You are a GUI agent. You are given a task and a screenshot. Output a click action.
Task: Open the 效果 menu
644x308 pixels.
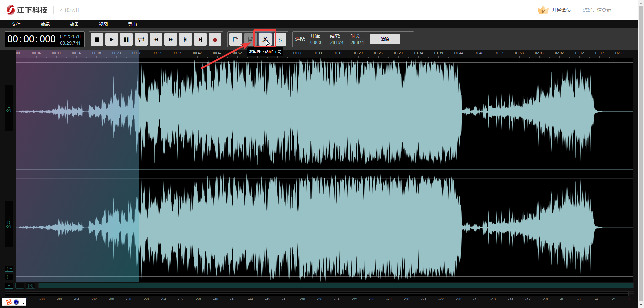tap(74, 24)
